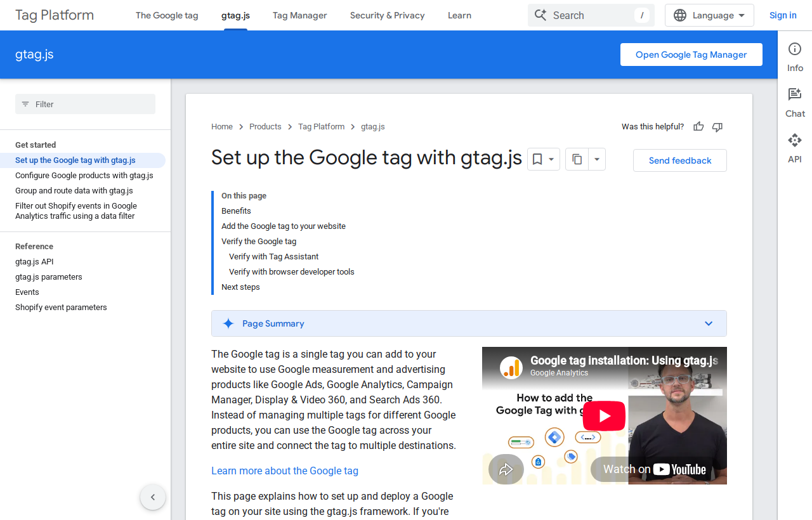Go to Products breadcrumb
The height and width of the screenshot is (520, 812).
tap(265, 127)
